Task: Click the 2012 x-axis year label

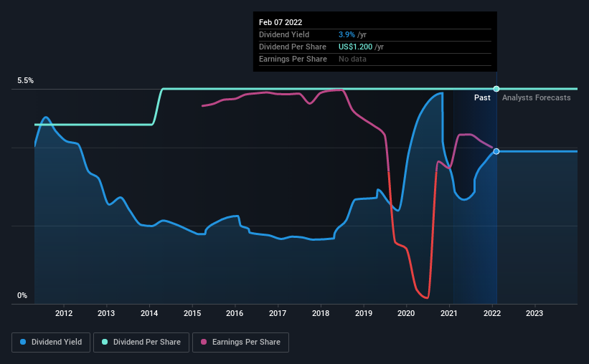Action: coord(63,313)
